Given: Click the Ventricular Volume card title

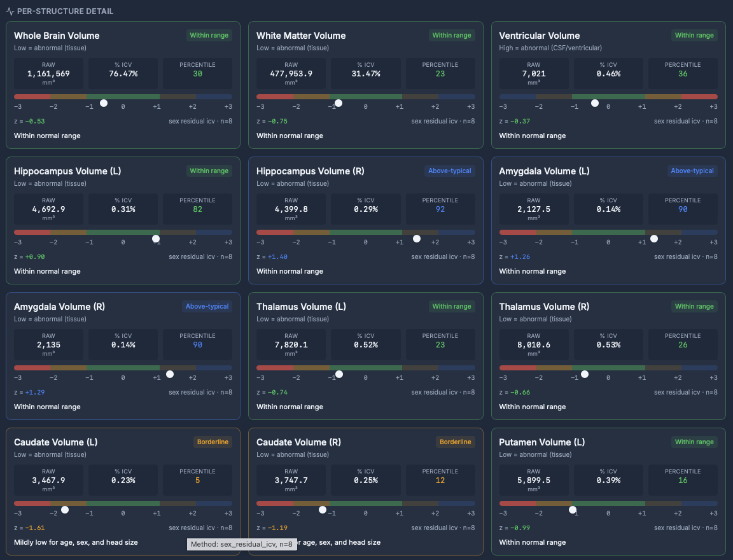Looking at the screenshot, I should click(540, 36).
